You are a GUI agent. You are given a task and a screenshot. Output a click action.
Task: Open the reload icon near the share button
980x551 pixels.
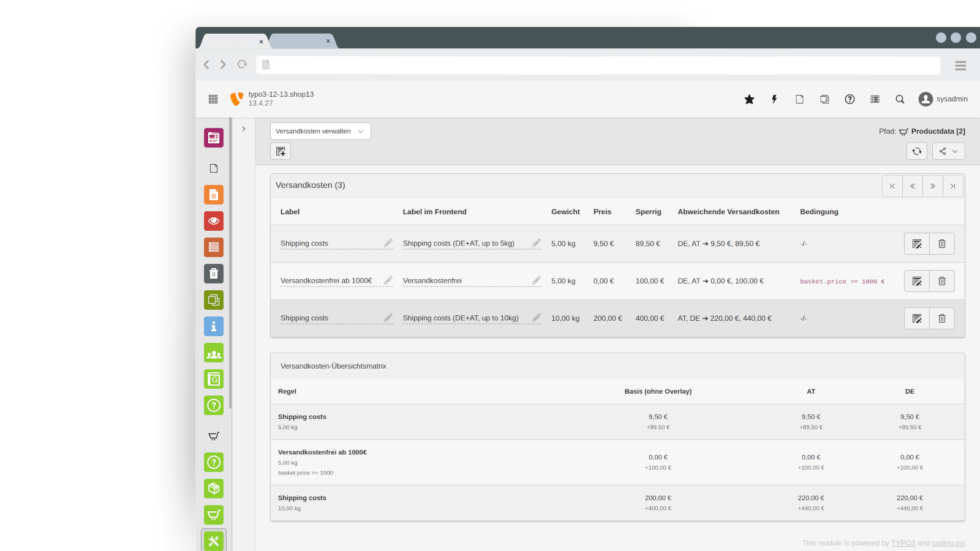(x=916, y=151)
